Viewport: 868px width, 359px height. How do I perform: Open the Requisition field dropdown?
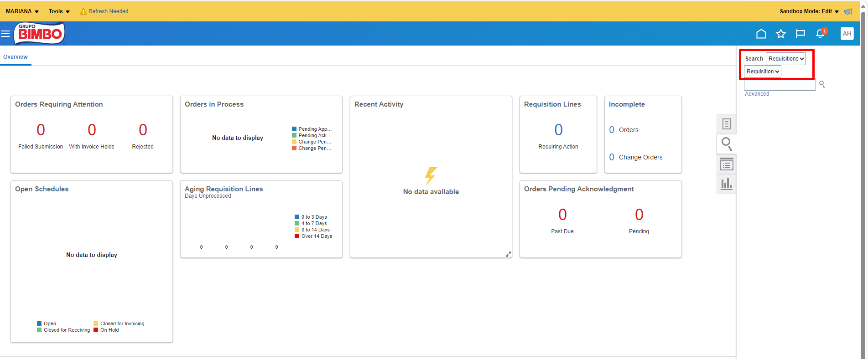(763, 72)
